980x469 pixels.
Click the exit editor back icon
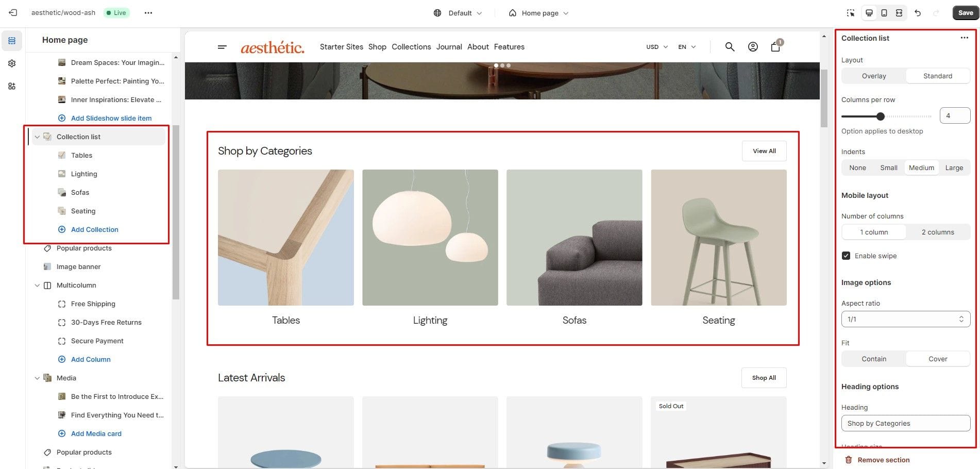[13, 13]
